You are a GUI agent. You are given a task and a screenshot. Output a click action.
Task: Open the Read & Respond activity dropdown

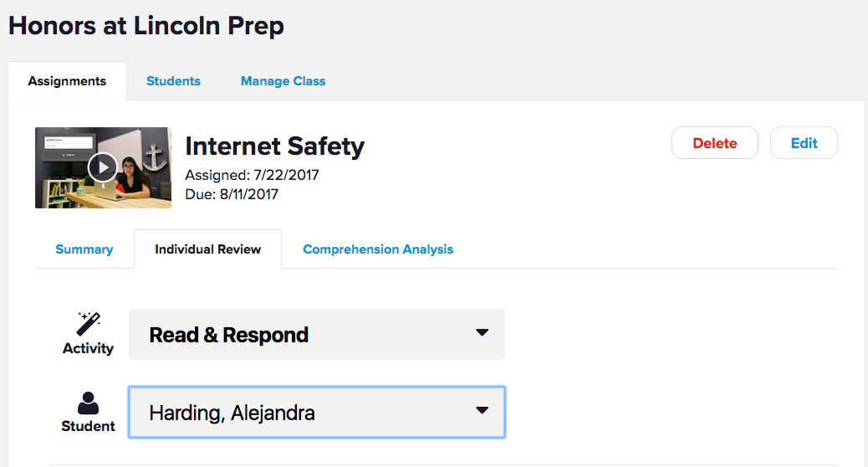[316, 335]
